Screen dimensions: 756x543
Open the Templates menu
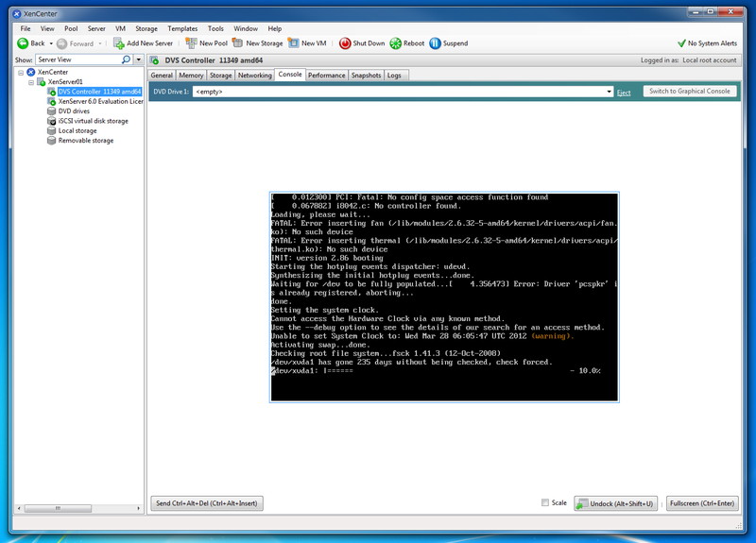click(x=182, y=28)
